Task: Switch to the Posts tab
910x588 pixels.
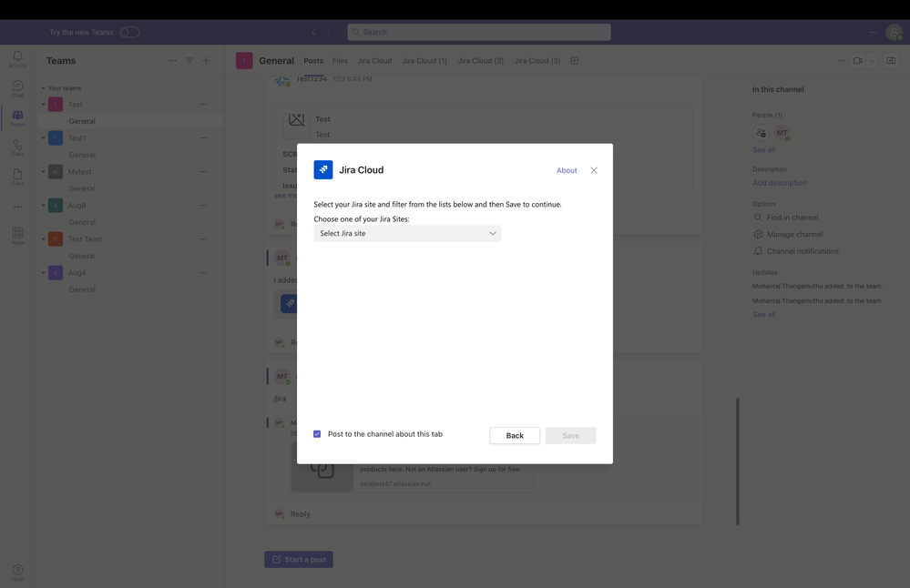Action: (313, 60)
